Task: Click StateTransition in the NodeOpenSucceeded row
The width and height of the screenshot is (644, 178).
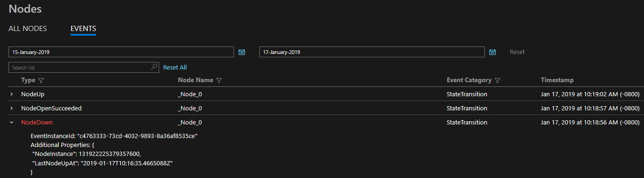Action: 467,108
